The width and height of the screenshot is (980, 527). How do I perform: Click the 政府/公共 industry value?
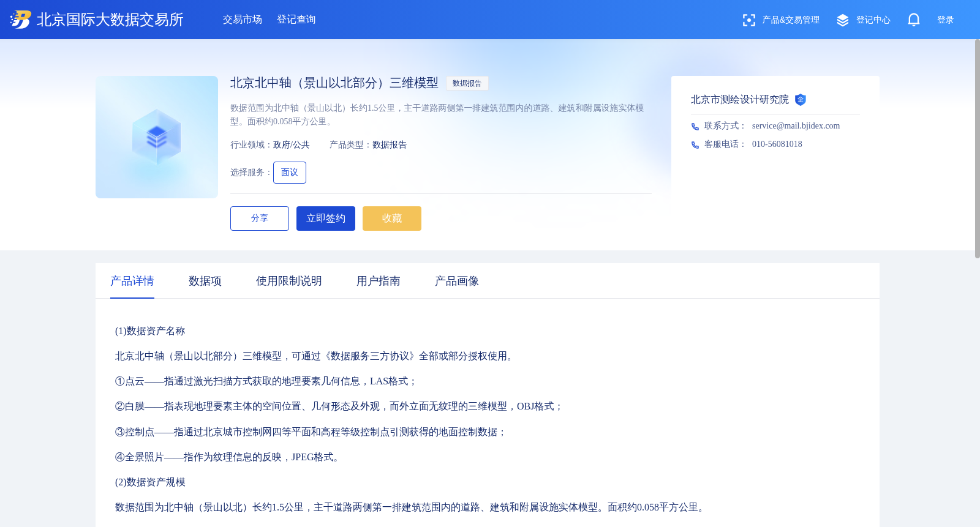coord(292,145)
